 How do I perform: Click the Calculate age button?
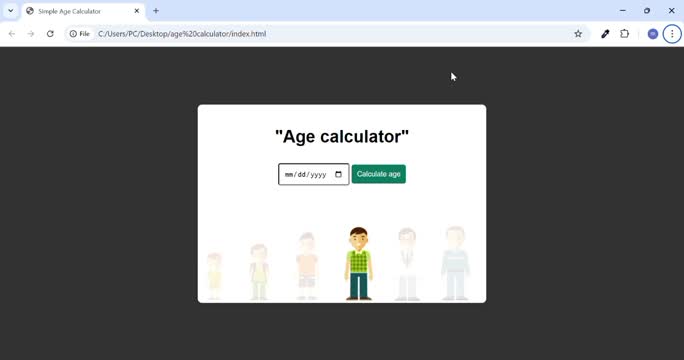coord(379,174)
